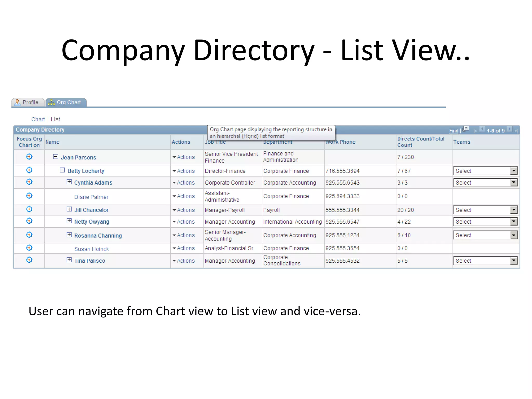Collapse Betty Locherty tree node
Screen dimensions: 532x399
tap(62, 170)
